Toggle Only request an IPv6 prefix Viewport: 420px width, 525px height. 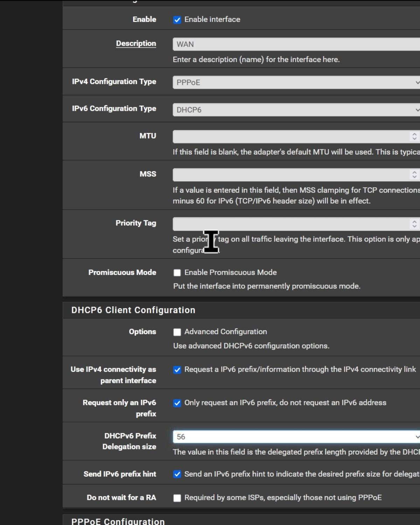click(177, 403)
